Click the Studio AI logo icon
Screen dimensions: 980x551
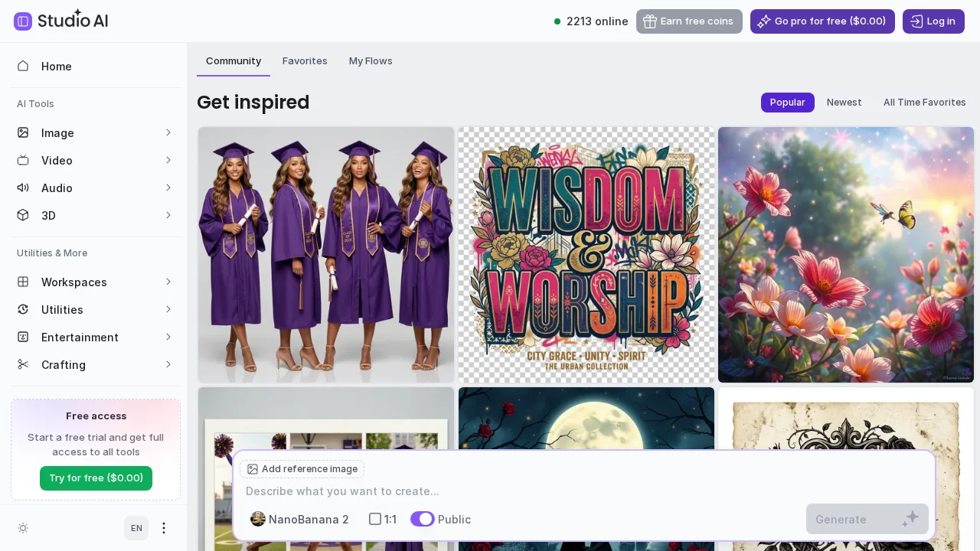pos(23,21)
